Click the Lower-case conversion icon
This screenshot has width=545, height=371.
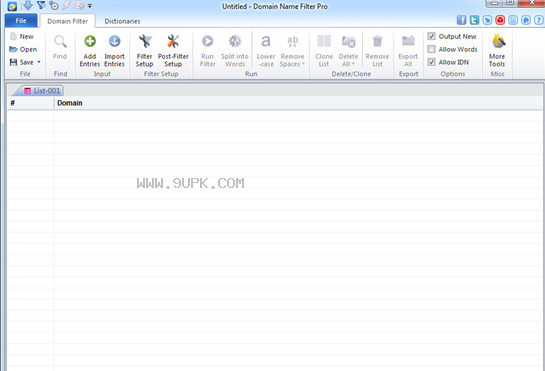(x=266, y=41)
